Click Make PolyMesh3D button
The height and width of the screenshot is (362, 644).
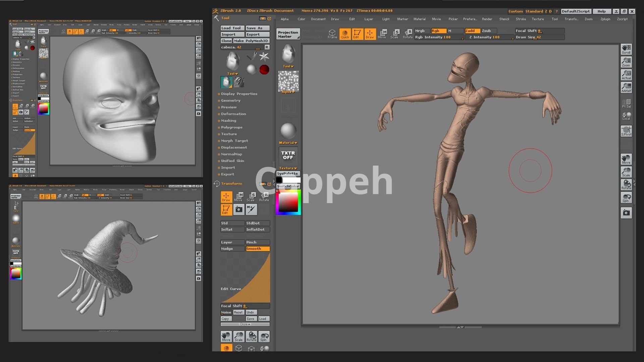tap(251, 41)
